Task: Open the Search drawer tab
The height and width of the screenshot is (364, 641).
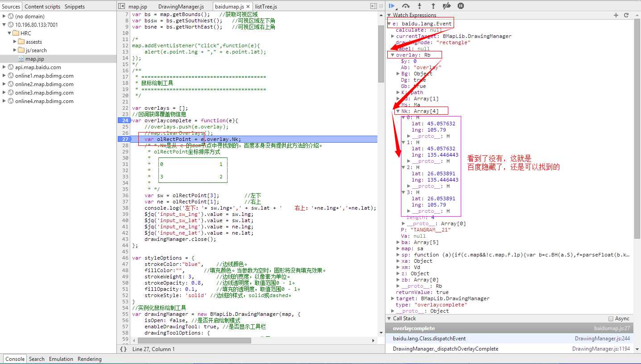Action: point(37,359)
